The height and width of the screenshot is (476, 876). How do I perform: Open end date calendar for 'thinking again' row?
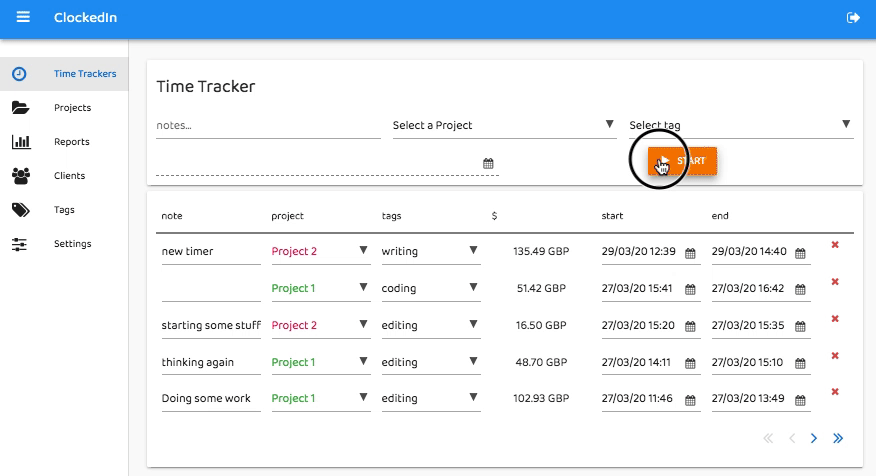click(x=800, y=363)
